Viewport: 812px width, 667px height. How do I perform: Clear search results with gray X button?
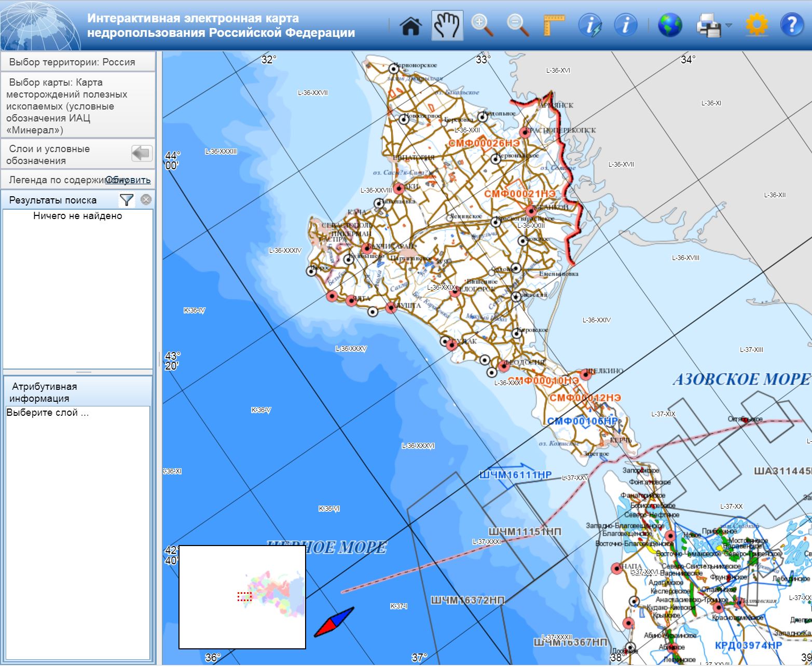pos(146,200)
